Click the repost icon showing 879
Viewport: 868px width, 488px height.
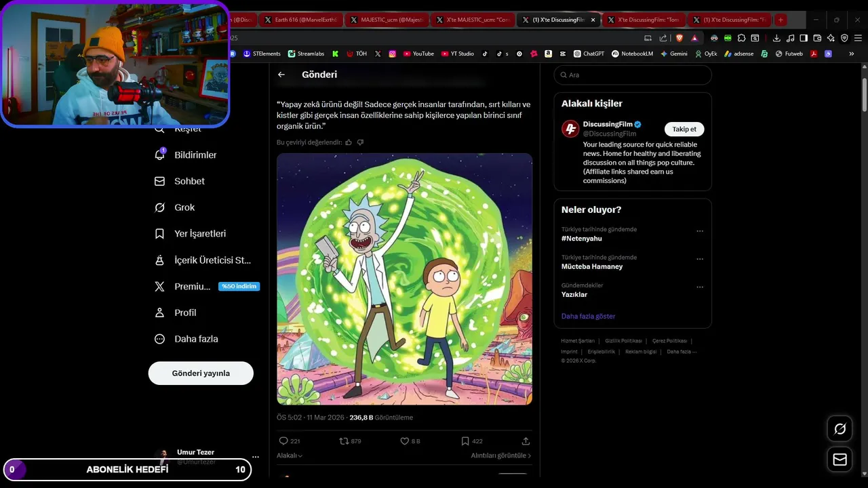pyautogui.click(x=344, y=441)
